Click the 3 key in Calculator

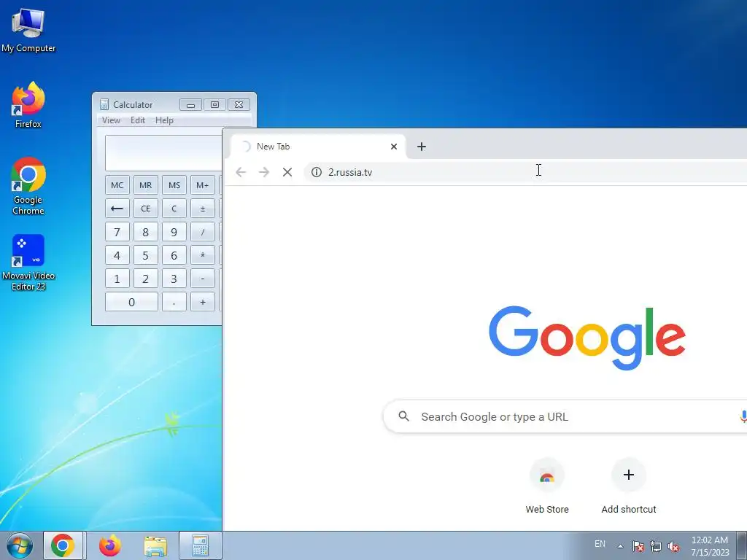174,279
